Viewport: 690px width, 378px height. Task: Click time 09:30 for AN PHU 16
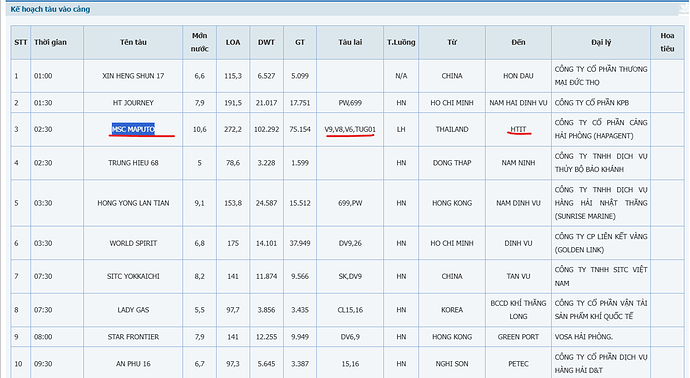pos(43,363)
